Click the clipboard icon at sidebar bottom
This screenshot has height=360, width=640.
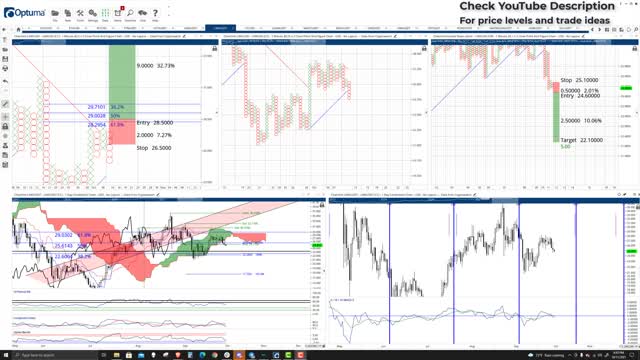(5, 165)
